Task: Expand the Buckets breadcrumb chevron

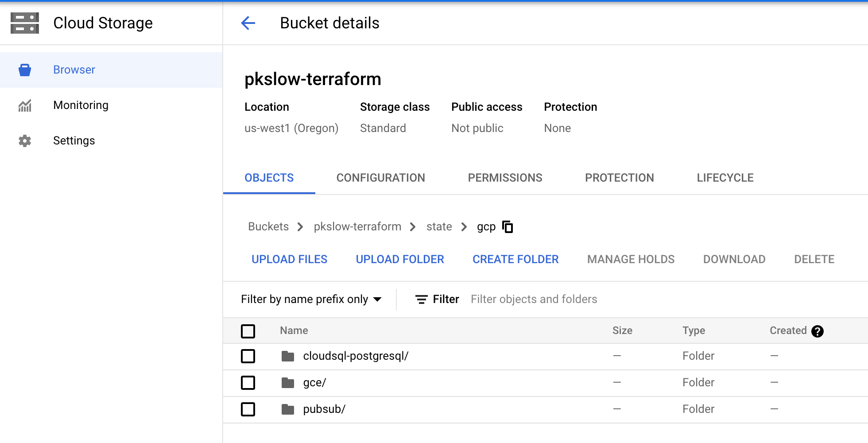Action: click(301, 227)
